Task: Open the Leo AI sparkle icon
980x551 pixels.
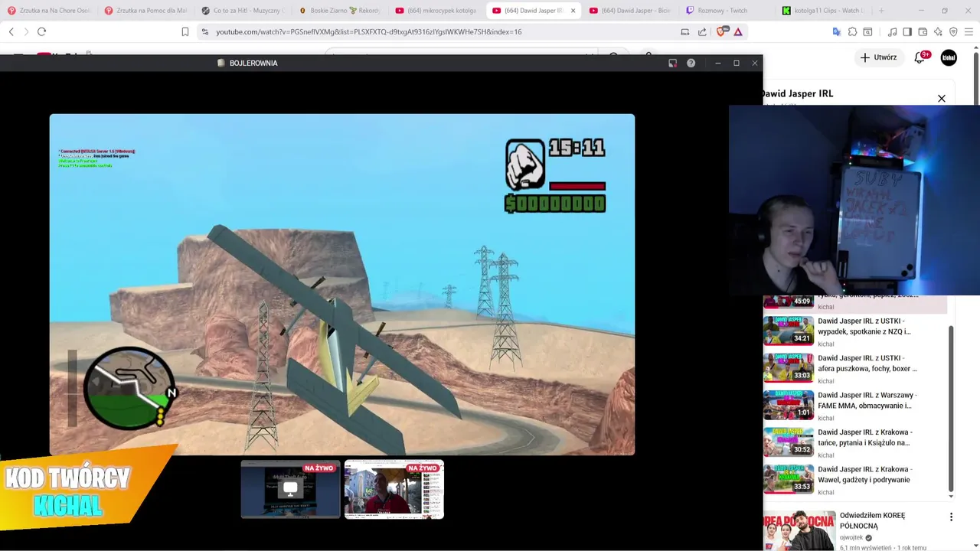Action: coord(938,31)
